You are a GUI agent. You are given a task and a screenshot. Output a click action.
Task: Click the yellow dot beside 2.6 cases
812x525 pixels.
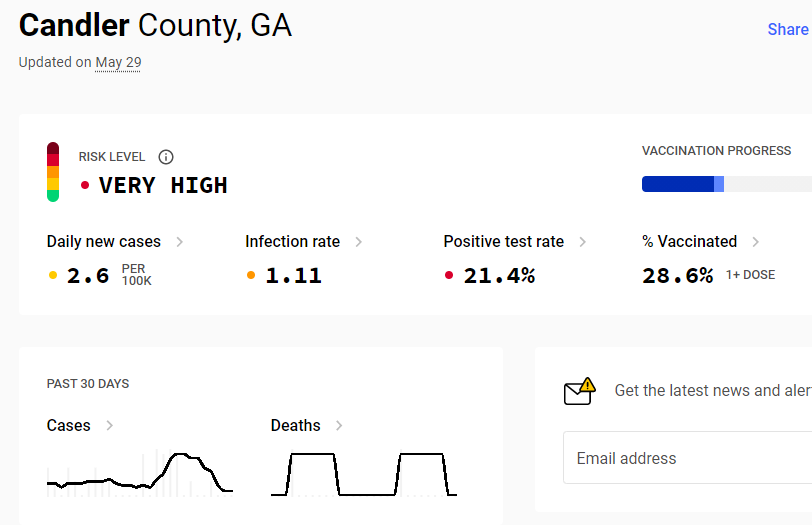(x=53, y=275)
